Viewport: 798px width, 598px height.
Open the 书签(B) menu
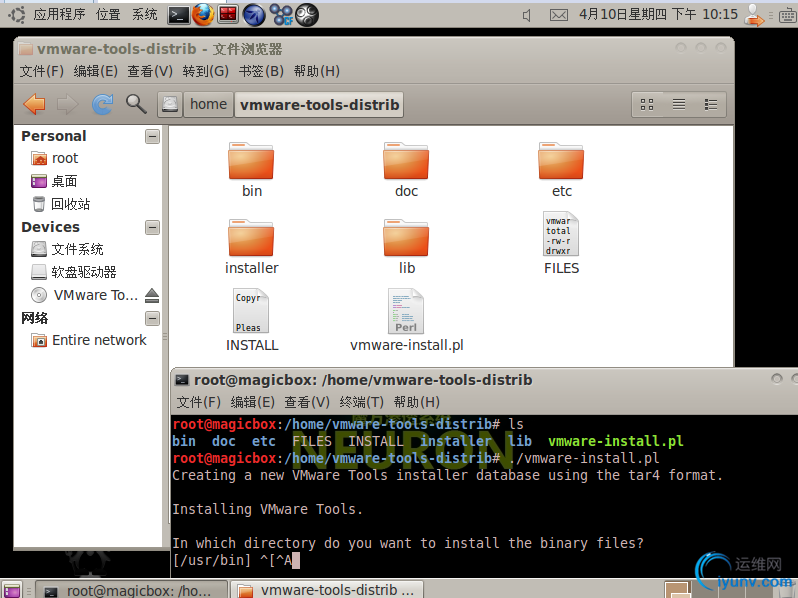(x=261, y=71)
